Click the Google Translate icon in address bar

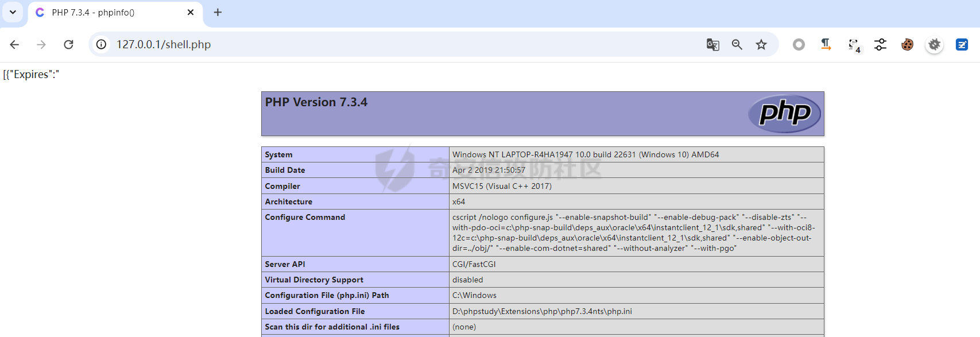(x=712, y=45)
